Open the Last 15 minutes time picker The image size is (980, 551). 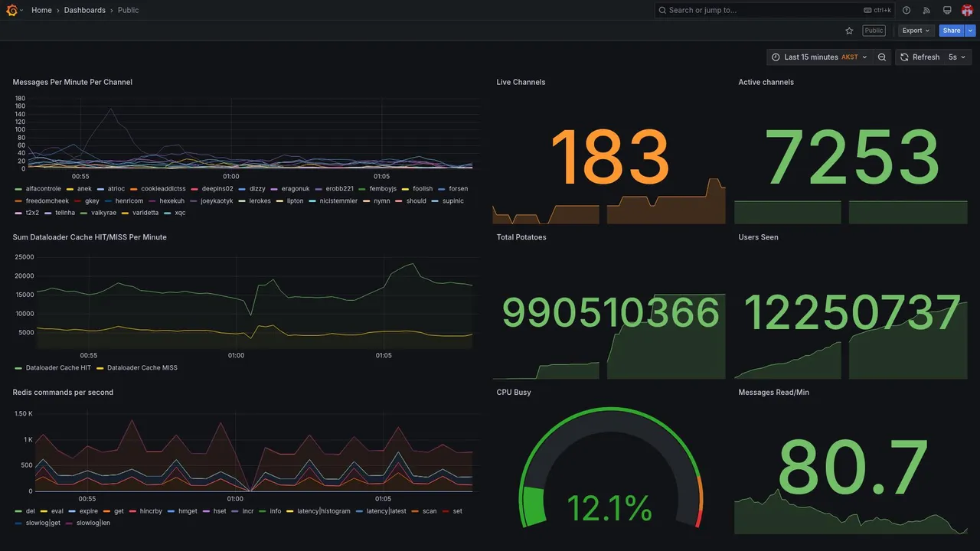819,57
